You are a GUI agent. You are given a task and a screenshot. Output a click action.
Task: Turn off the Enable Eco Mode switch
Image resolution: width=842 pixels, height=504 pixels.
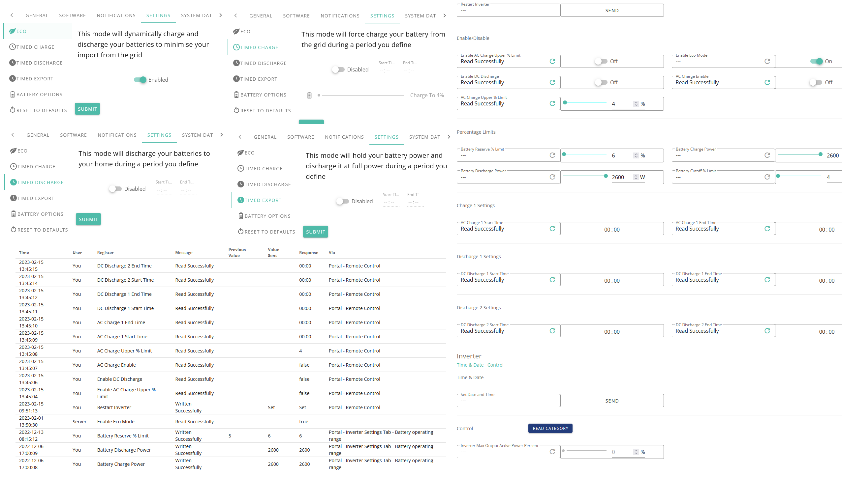[816, 62]
